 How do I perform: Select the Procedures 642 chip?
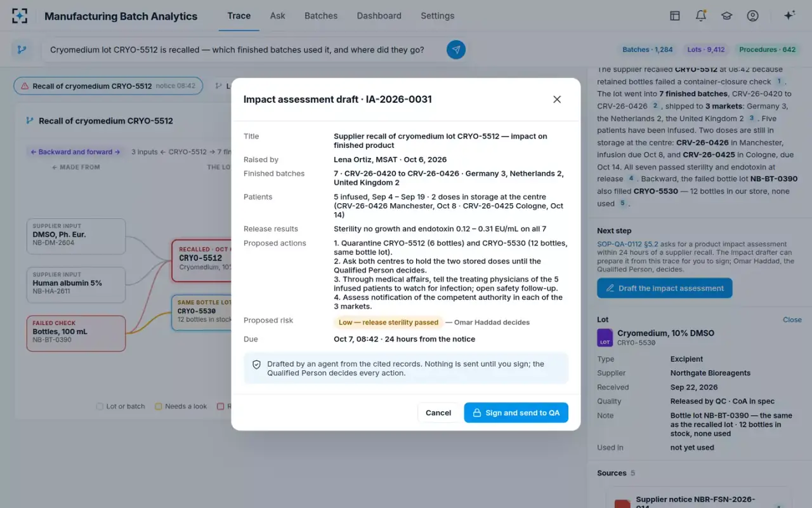tap(768, 50)
